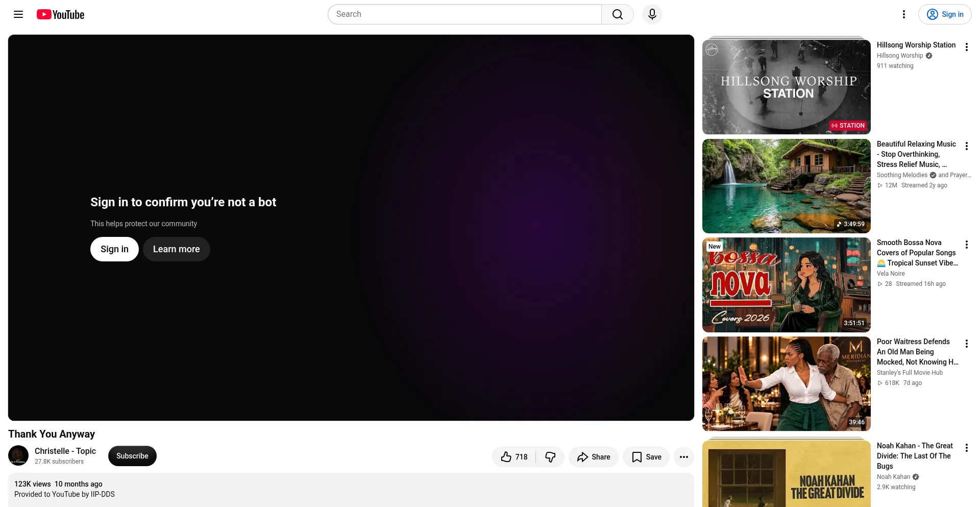980x507 pixels.
Task: Click Learn more on the player
Action: pos(177,249)
